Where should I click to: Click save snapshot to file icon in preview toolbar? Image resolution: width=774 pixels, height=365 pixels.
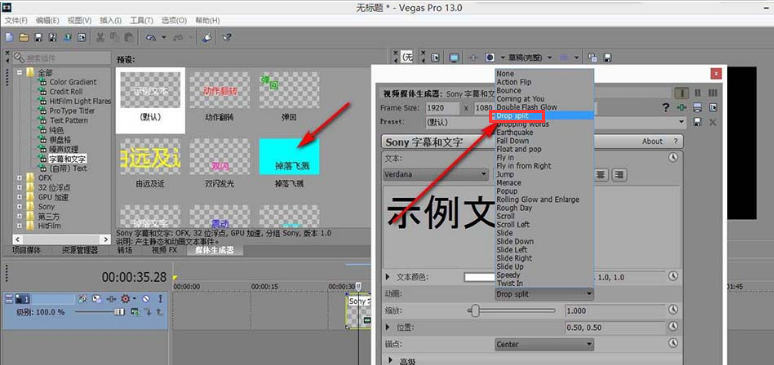pyautogui.click(x=608, y=58)
